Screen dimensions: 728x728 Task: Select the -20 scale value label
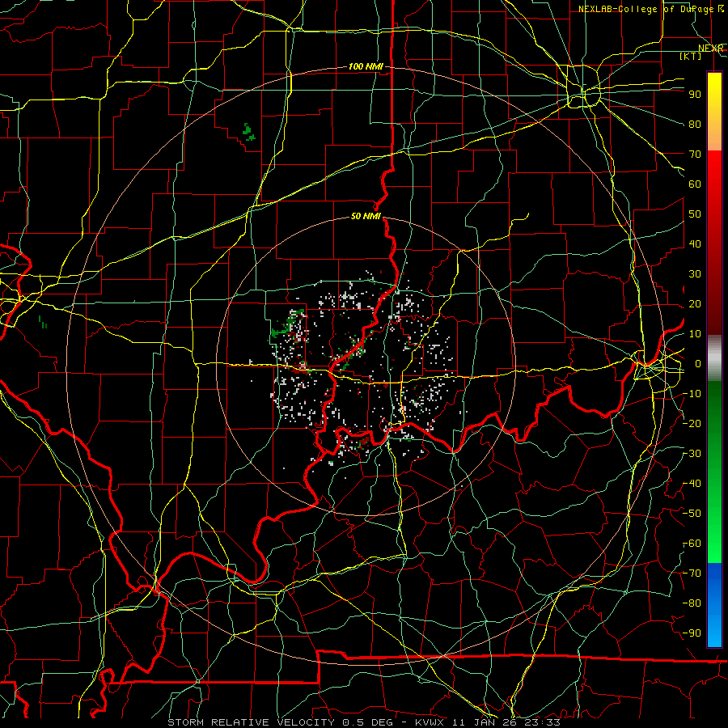point(692,423)
